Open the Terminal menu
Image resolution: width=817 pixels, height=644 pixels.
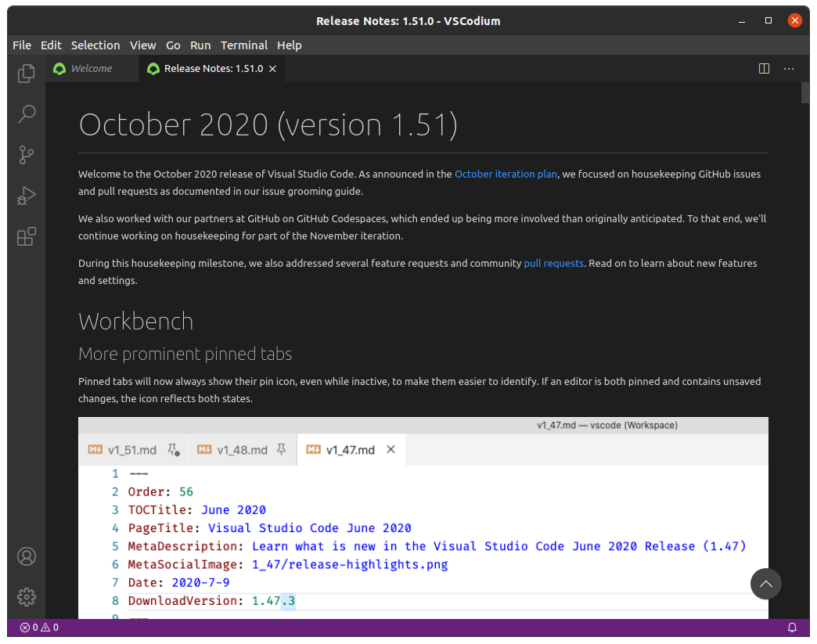pos(243,45)
